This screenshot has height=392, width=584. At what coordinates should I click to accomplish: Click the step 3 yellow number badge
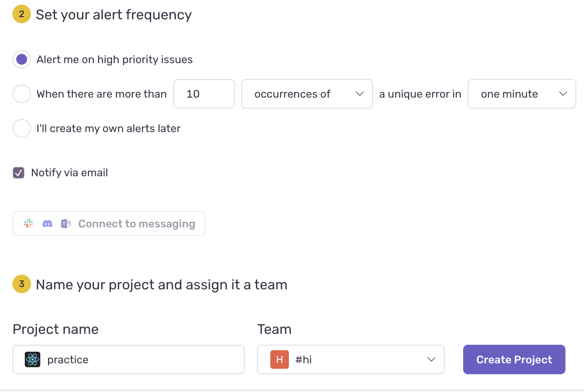point(22,284)
